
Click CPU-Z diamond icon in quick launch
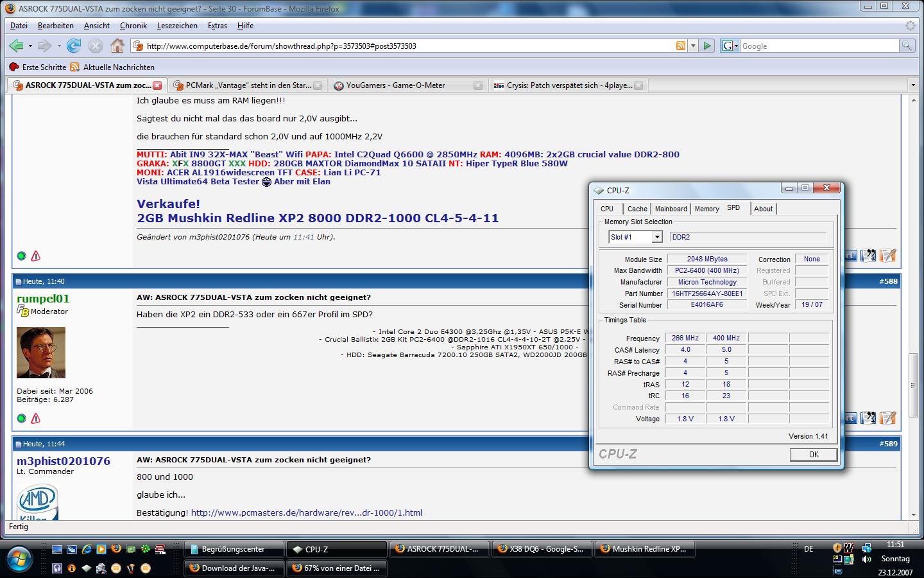point(87,568)
